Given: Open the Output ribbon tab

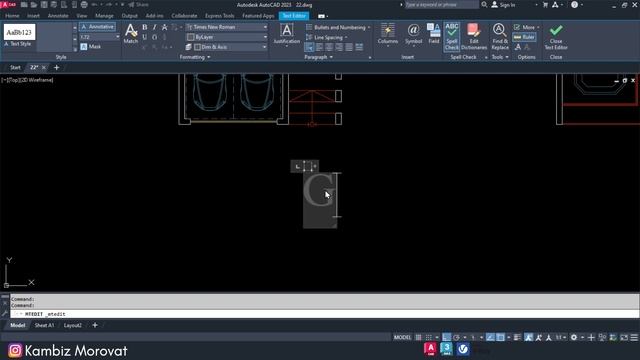Looking at the screenshot, I should pos(129,16).
